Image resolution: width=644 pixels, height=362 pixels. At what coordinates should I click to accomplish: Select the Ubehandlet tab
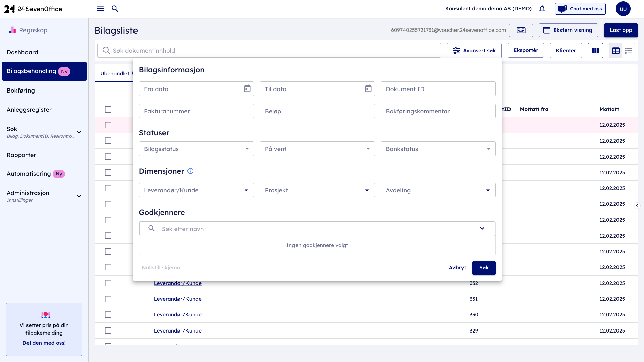(115, 74)
